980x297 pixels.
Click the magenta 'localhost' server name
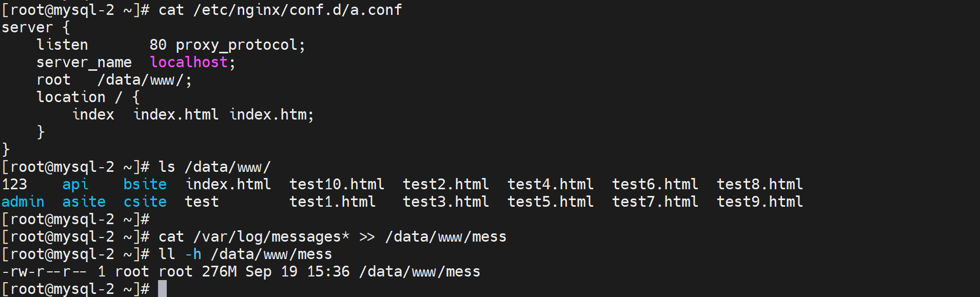pyautogui.click(x=188, y=63)
